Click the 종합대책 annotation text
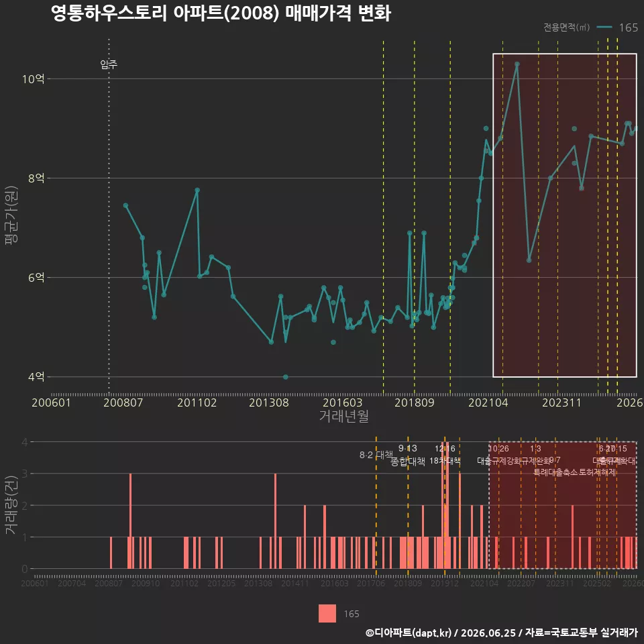 click(407, 462)
